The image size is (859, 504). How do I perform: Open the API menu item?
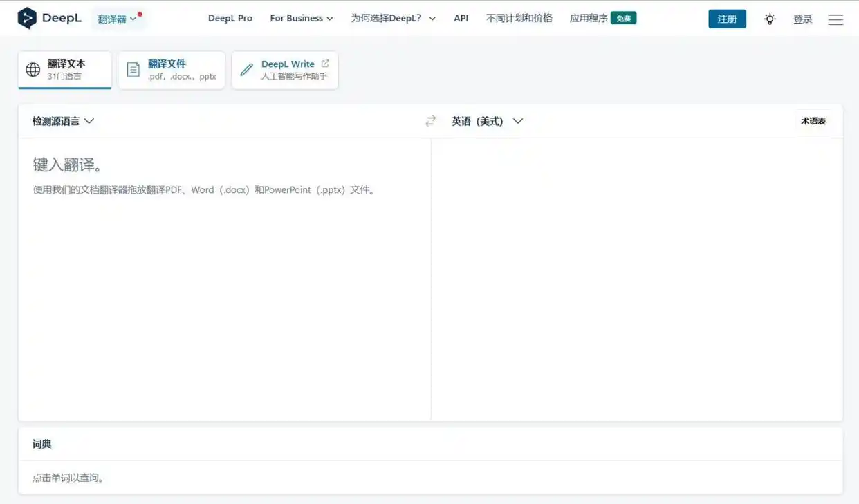(x=461, y=18)
